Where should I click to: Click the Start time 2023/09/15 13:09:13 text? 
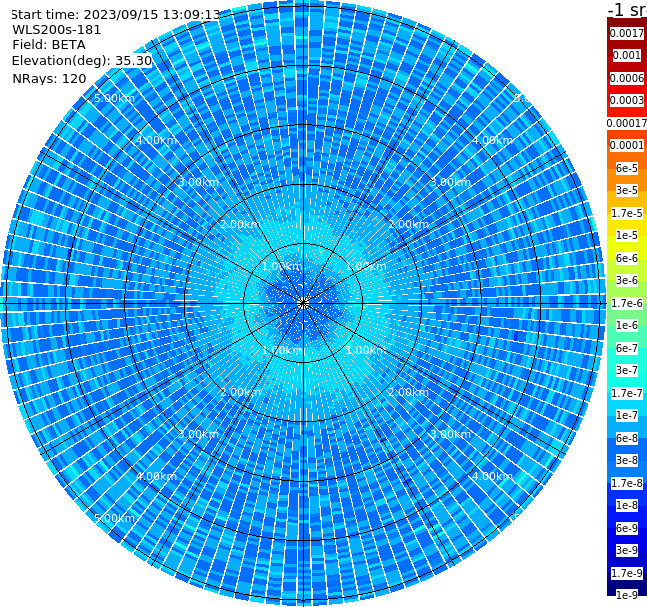pos(116,14)
